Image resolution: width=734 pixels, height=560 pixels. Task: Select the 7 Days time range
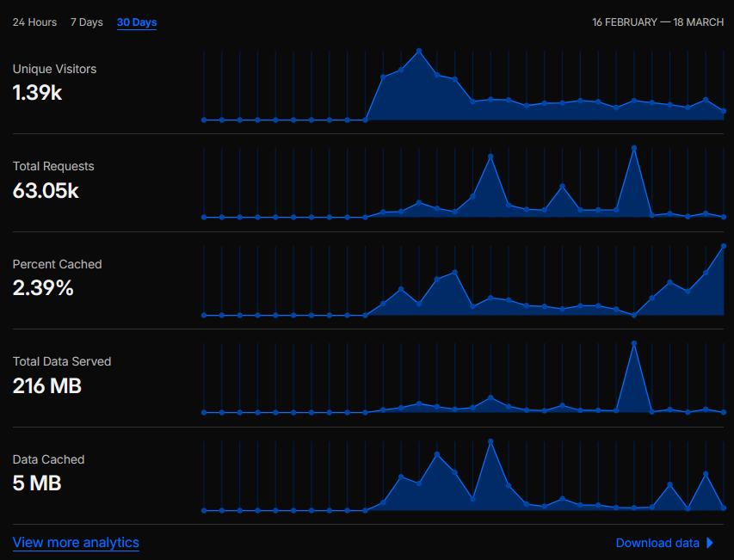86,22
